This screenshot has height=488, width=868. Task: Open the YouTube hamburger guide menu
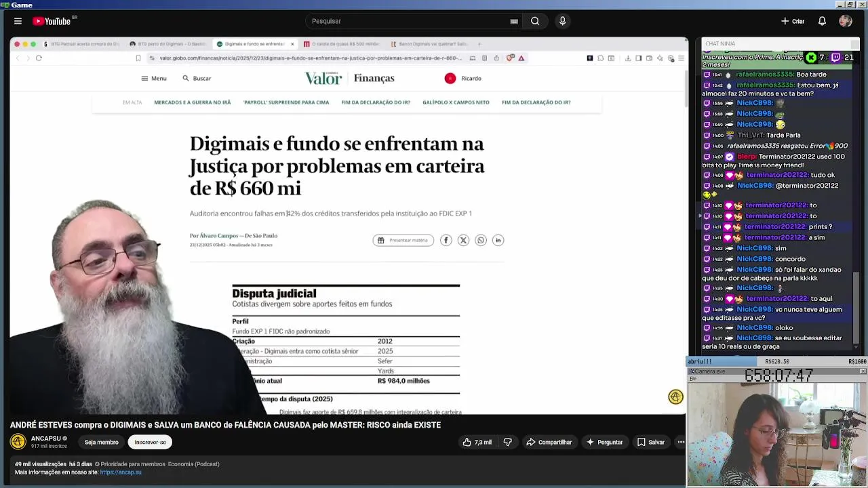coord(18,21)
